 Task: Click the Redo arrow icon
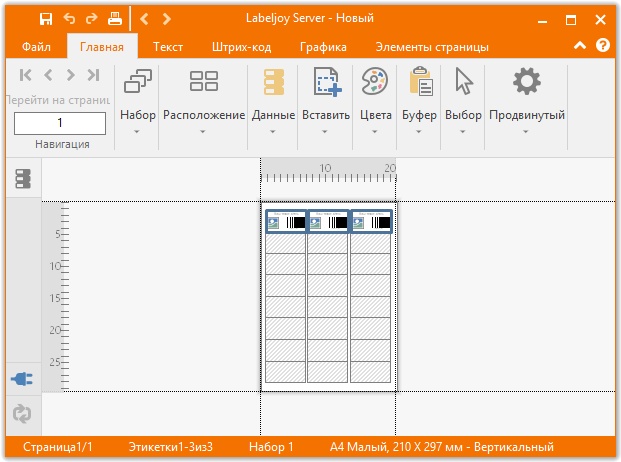92,19
